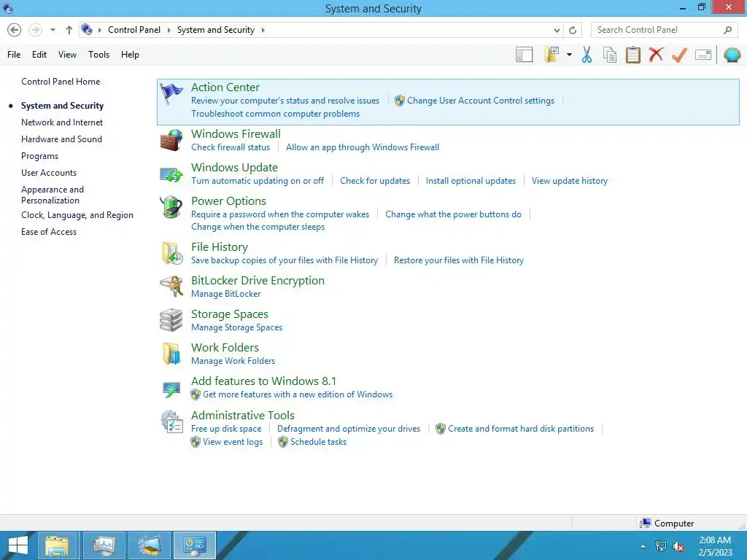
Task: Click the Storage Spaces drives icon
Action: (171, 320)
